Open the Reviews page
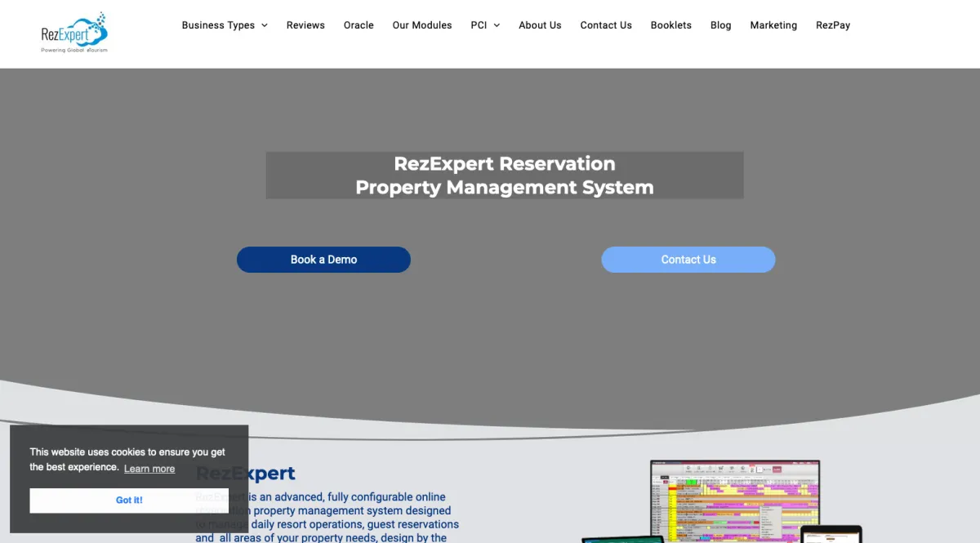The image size is (980, 543). (x=305, y=25)
